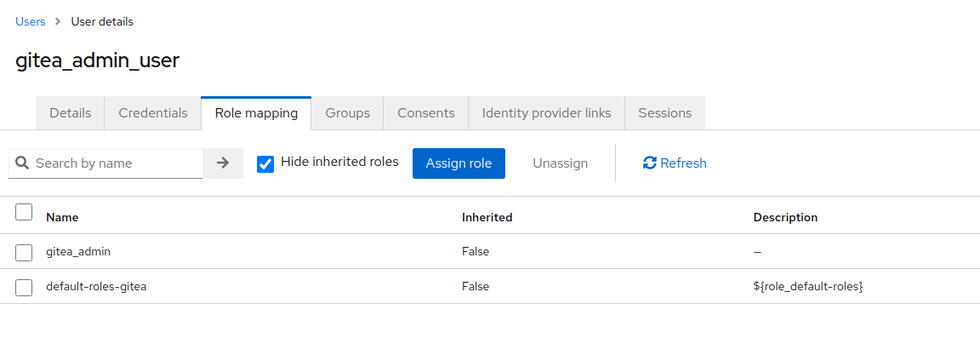View the Sessions tab

[665, 113]
